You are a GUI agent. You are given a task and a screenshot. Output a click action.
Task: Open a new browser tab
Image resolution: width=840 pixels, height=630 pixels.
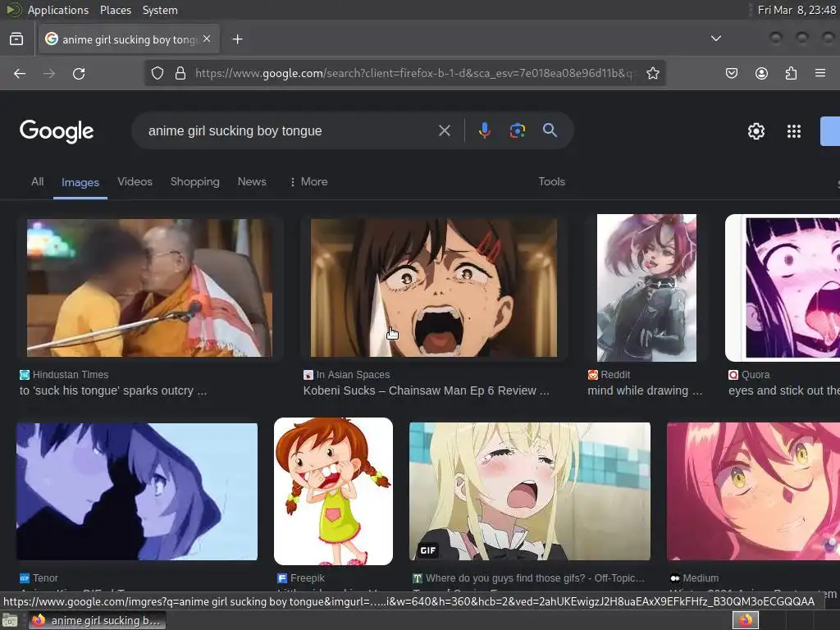pos(237,39)
